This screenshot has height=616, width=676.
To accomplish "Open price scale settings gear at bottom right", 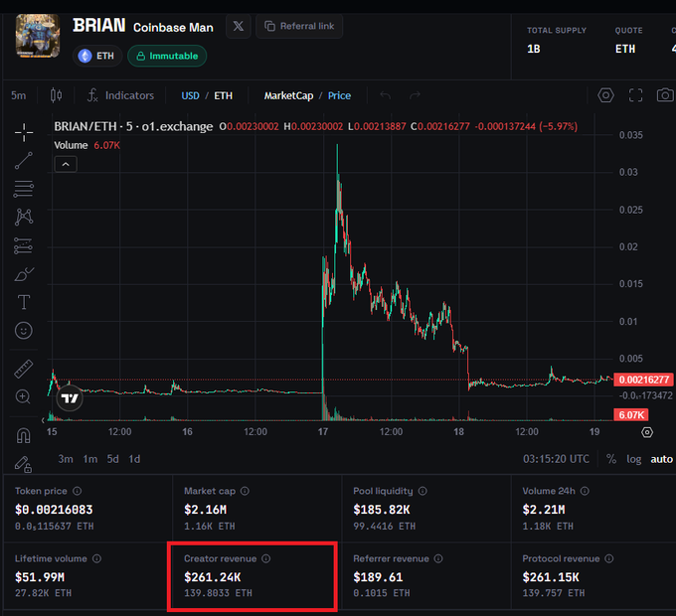I will click(647, 432).
